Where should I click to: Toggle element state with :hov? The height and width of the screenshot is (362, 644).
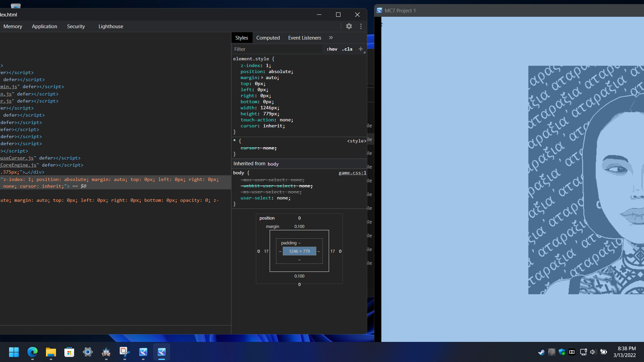[332, 49]
